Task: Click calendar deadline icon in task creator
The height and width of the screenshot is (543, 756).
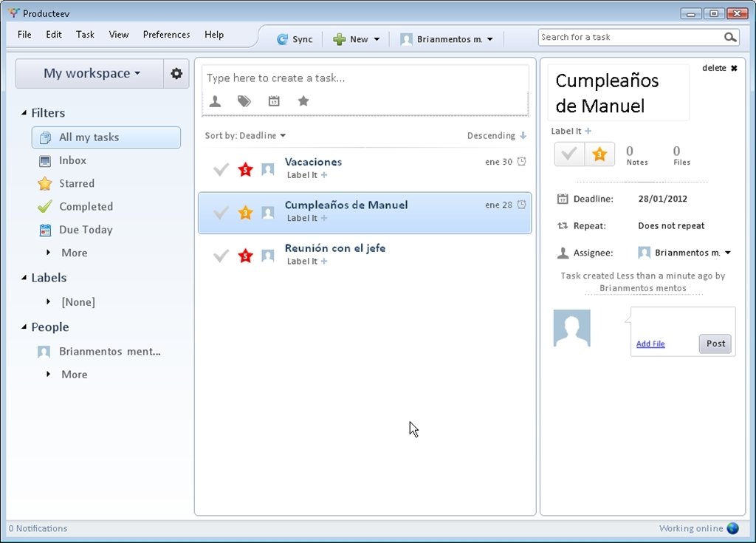Action: coord(274,101)
